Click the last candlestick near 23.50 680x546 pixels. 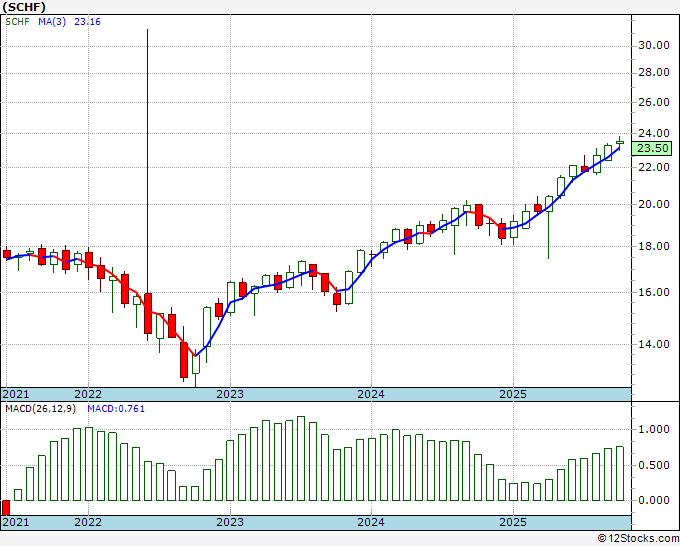pyautogui.click(x=620, y=143)
